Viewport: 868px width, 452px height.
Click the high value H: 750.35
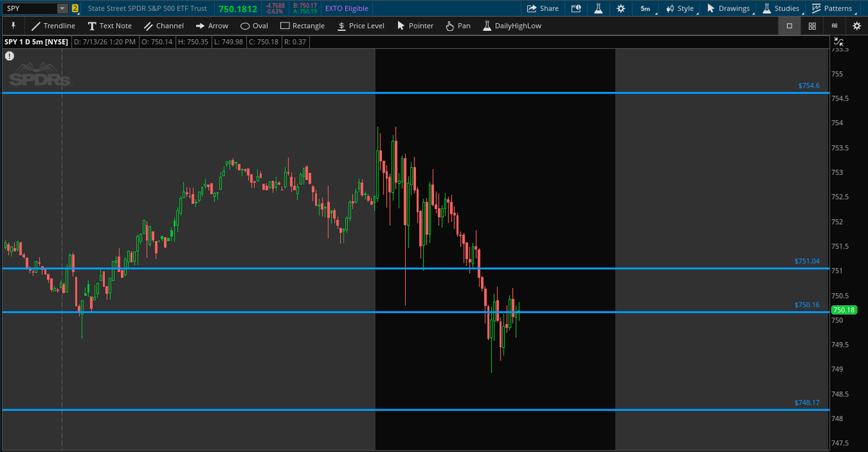193,42
